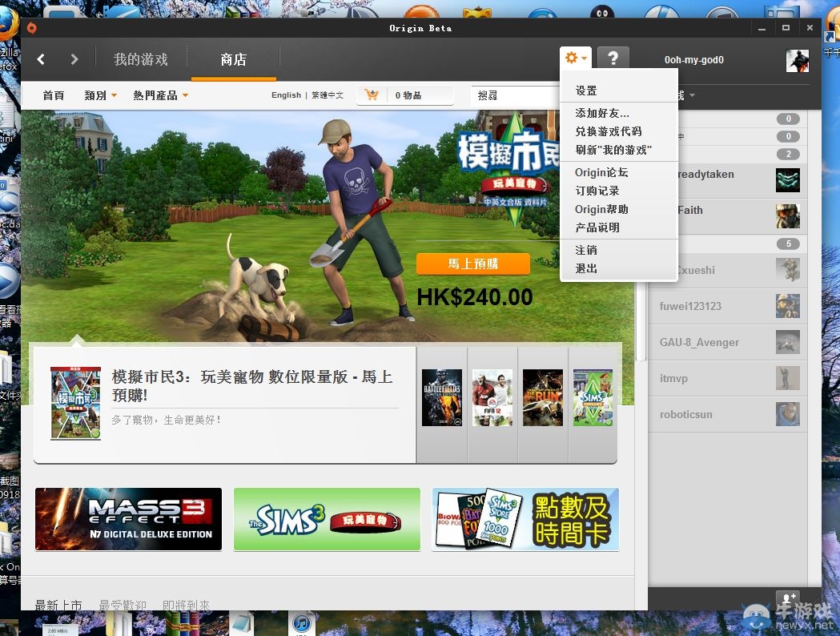Open the Firefox desktop icon
The height and width of the screenshot is (636, 840).
tap(7, 24)
